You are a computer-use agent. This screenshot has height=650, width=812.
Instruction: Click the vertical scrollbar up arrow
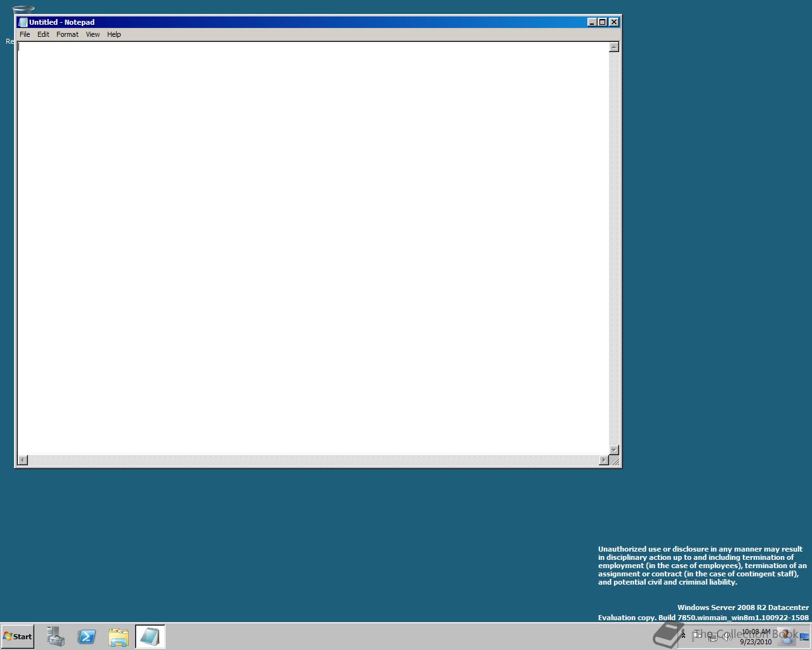click(x=613, y=47)
